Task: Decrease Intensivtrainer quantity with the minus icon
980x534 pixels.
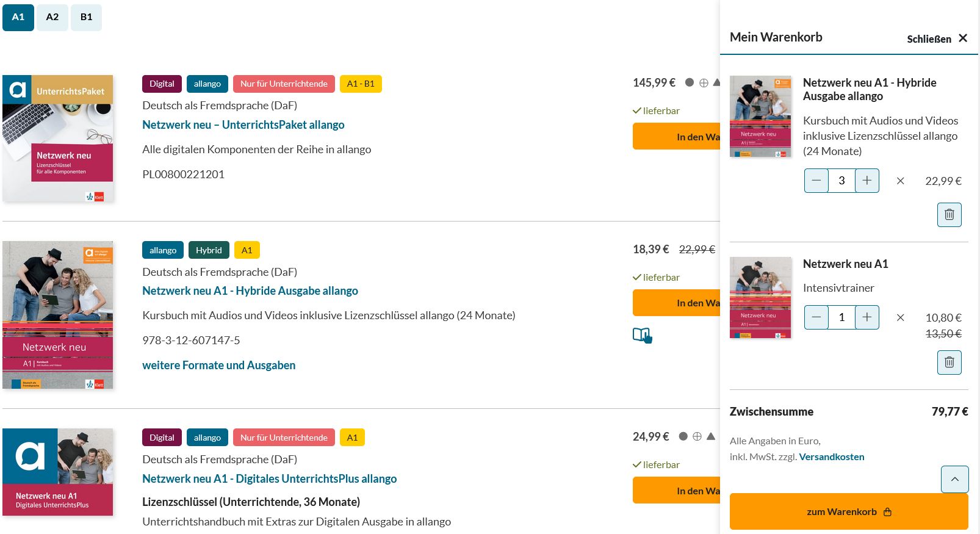Action: tap(816, 317)
